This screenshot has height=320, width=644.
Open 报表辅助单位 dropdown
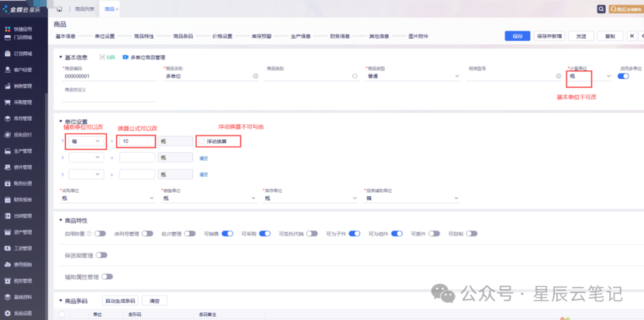411,198
